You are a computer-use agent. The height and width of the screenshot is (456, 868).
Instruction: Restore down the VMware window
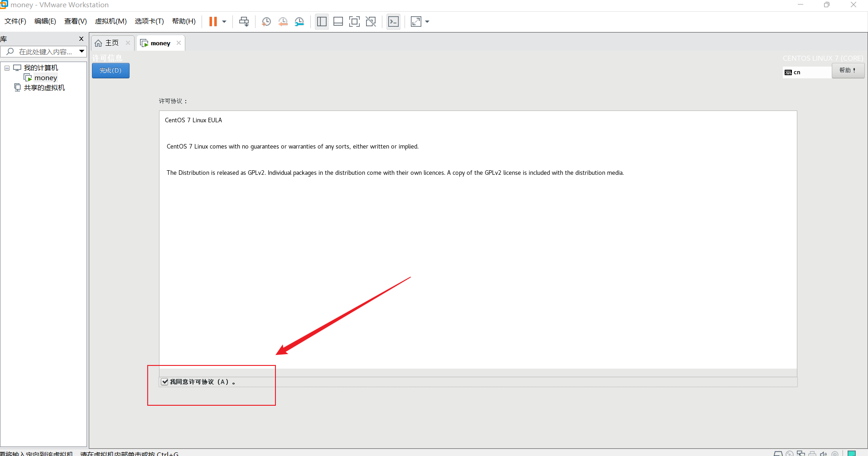coord(827,5)
